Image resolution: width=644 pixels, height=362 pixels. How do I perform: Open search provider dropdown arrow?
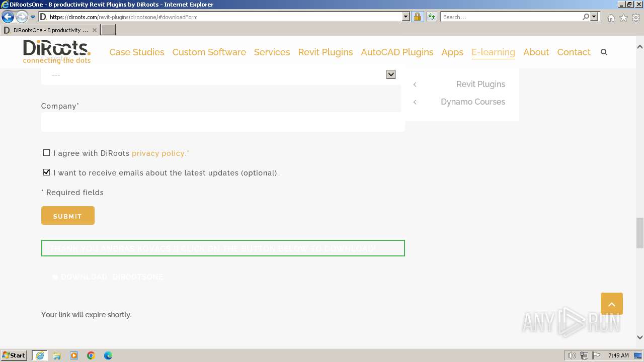(x=594, y=17)
